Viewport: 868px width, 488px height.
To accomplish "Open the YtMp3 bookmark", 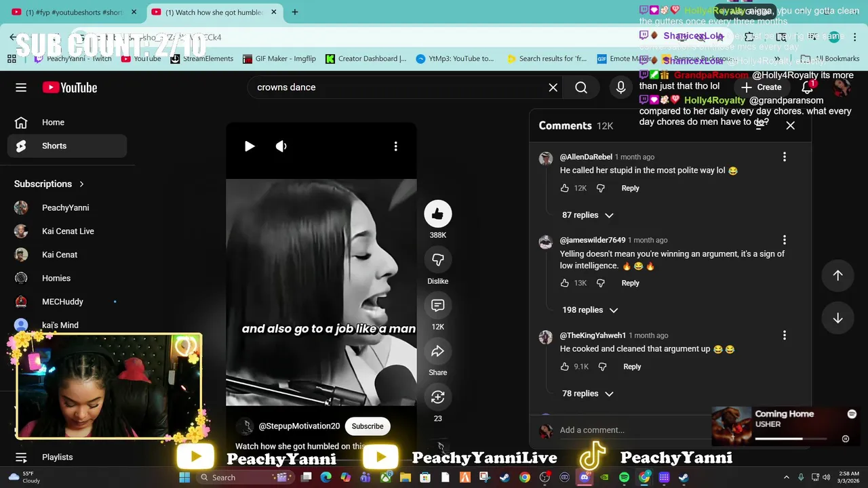I will click(455, 59).
